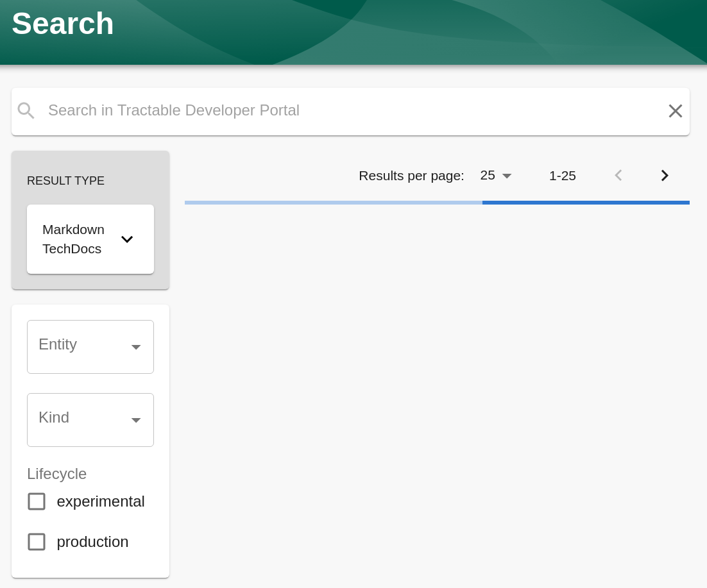The height and width of the screenshot is (588, 707).
Task: Click the 1-25 results range label
Action: 562,175
